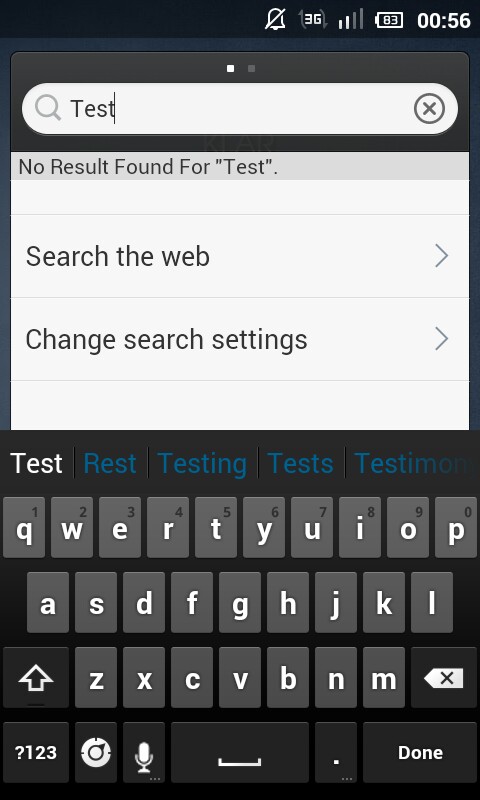Tap the 3G data icon in status bar
Screen dimensions: 480x800
(x=313, y=20)
